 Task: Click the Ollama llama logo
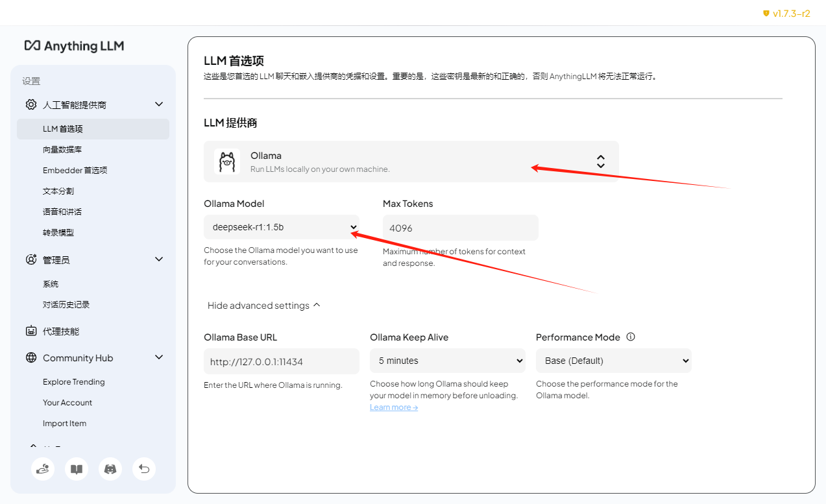pos(227,162)
